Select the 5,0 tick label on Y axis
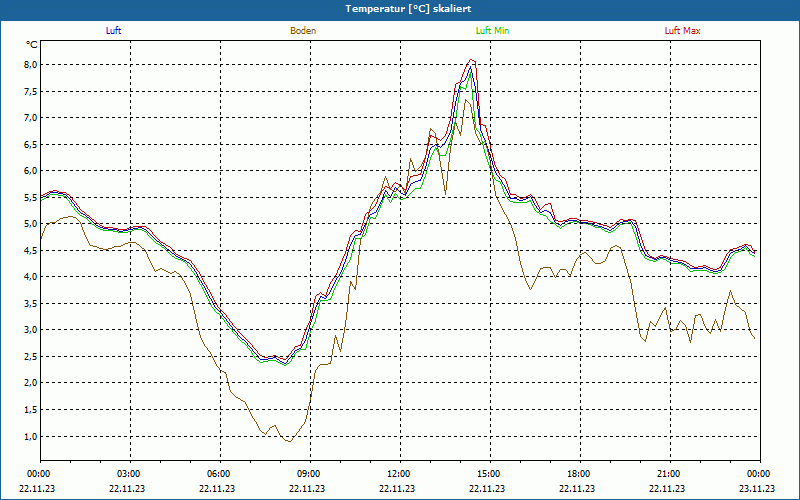The image size is (800, 500). pos(30,224)
